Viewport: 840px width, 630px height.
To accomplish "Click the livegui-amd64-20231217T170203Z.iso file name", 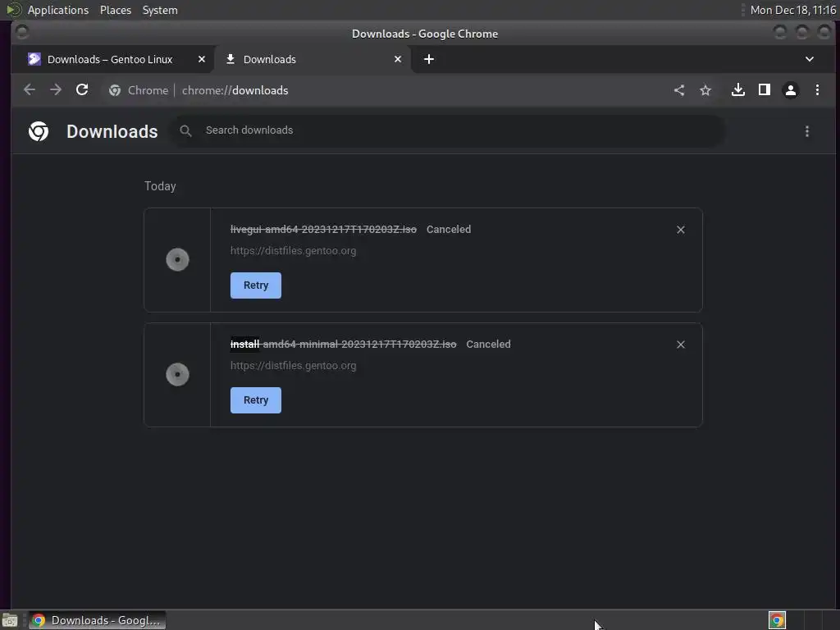I will 323,230.
